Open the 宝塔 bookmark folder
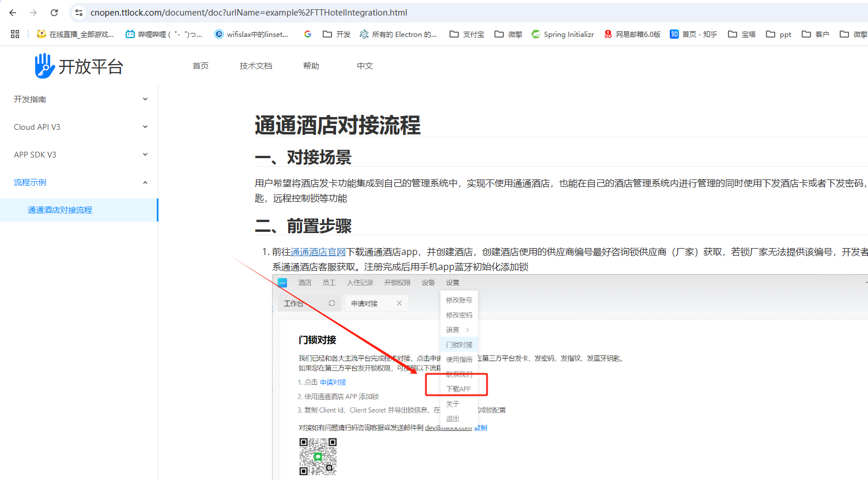868x480 pixels. point(742,34)
